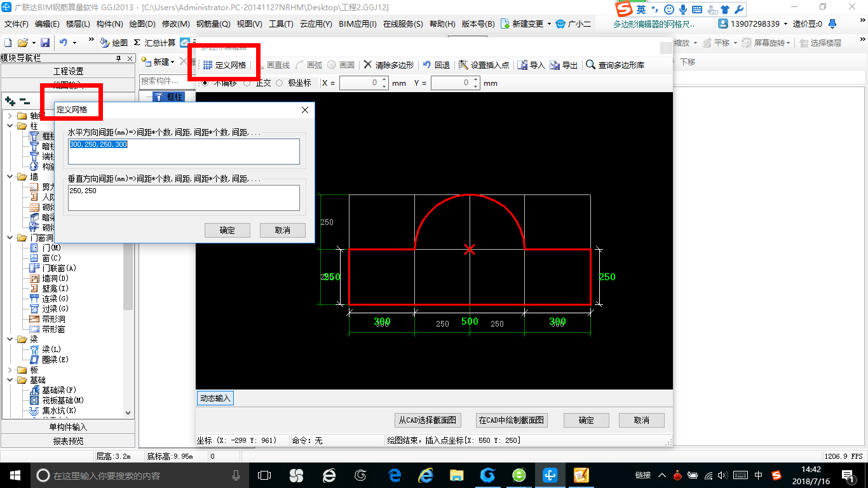Viewport: 868px width, 488px height.
Task: Select the 画弧 draw arc tool
Action: pyautogui.click(x=309, y=65)
